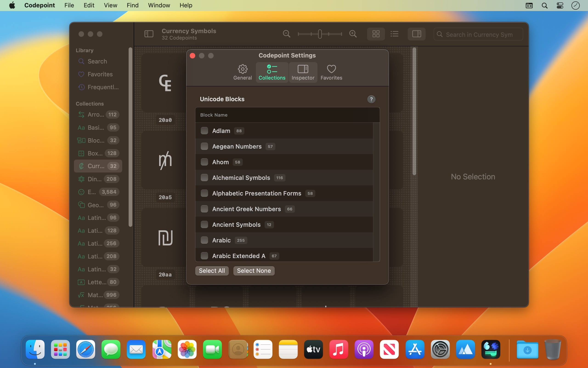Select the Block Elements collection in sidebar
Viewport: 588px width, 368px height.
[98, 141]
